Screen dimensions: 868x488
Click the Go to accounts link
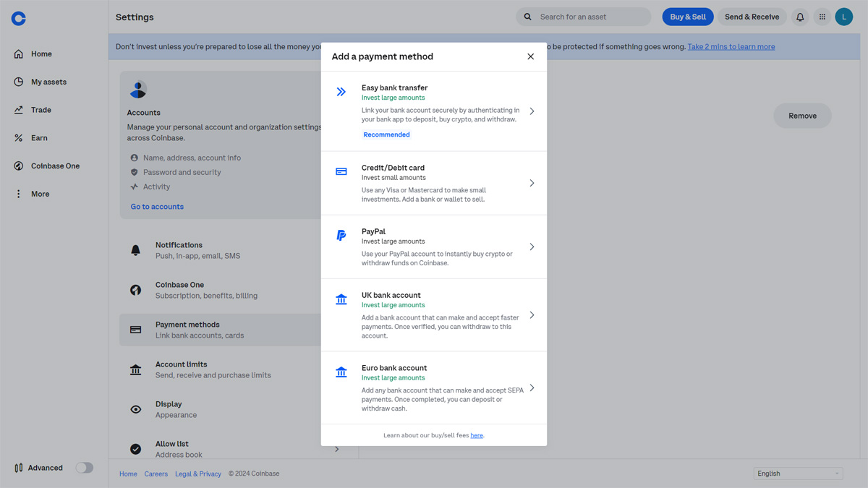157,207
